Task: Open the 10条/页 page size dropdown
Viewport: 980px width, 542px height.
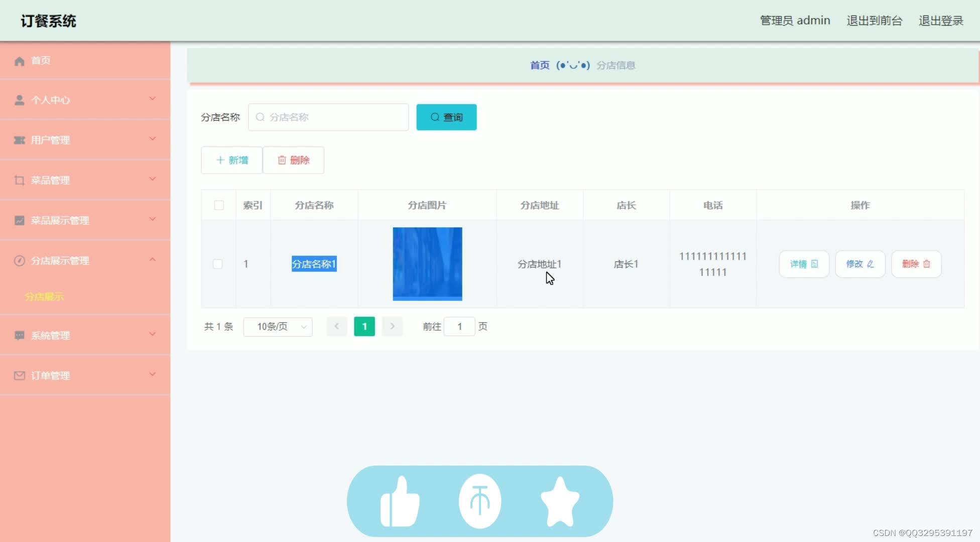Action: (x=278, y=327)
